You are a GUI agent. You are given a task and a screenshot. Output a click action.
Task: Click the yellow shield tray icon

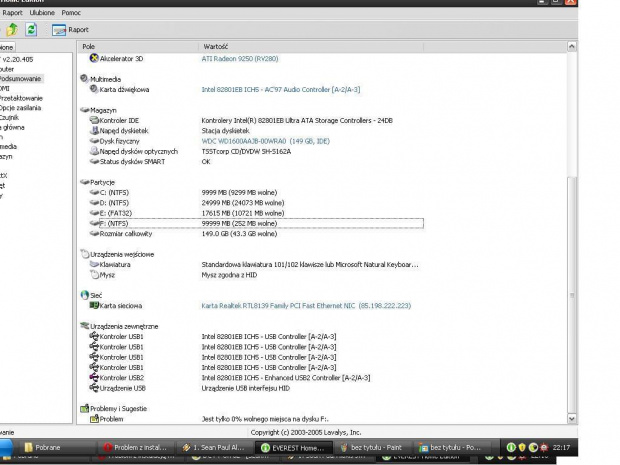click(522, 447)
